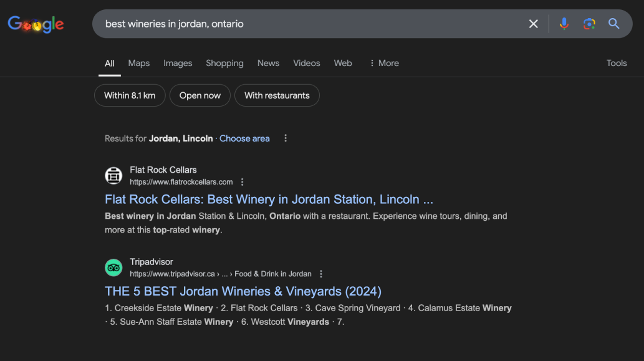Click the snippet starting 'Best winery in Jordan Station'

point(306,223)
